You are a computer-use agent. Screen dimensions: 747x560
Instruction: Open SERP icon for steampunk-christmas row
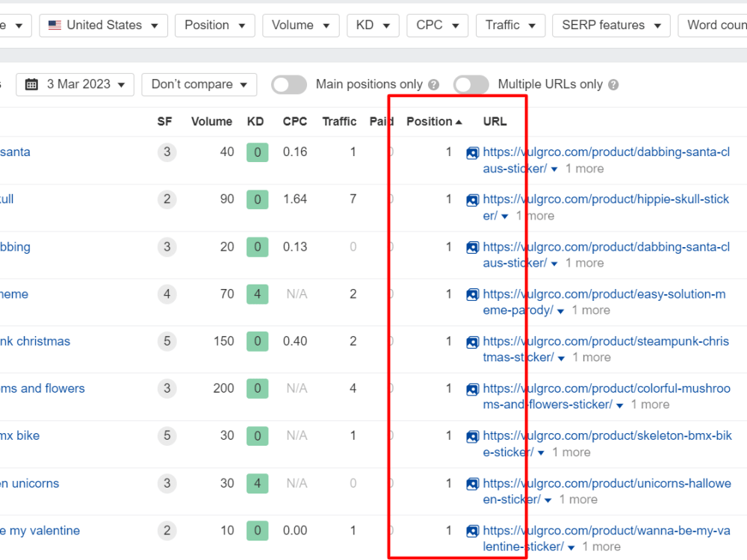pos(472,342)
